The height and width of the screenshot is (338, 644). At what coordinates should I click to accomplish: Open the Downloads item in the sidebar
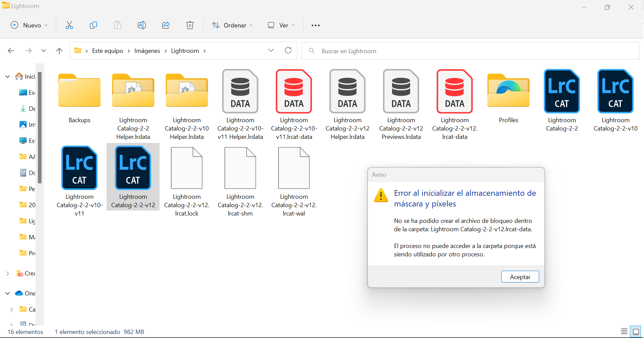(x=27, y=109)
